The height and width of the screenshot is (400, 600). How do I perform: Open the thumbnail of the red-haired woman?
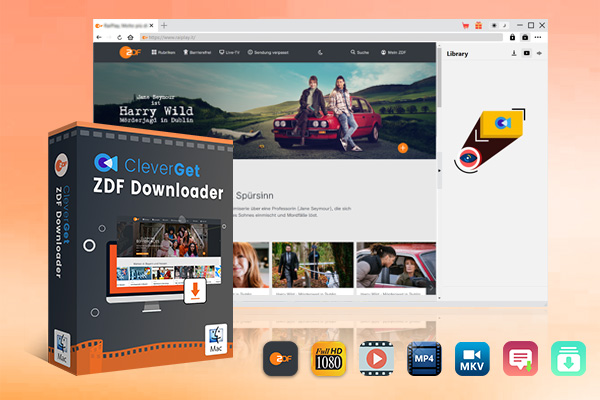coord(251,264)
